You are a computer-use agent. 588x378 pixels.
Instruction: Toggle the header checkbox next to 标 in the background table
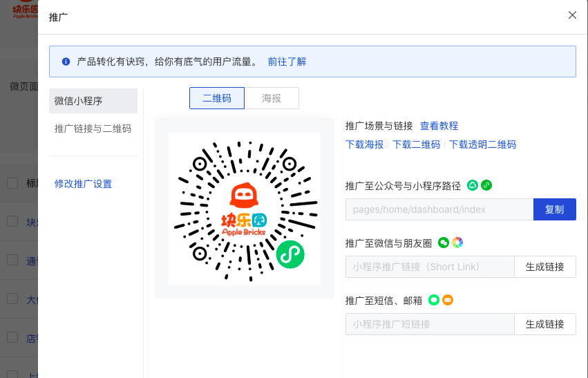coord(12,183)
